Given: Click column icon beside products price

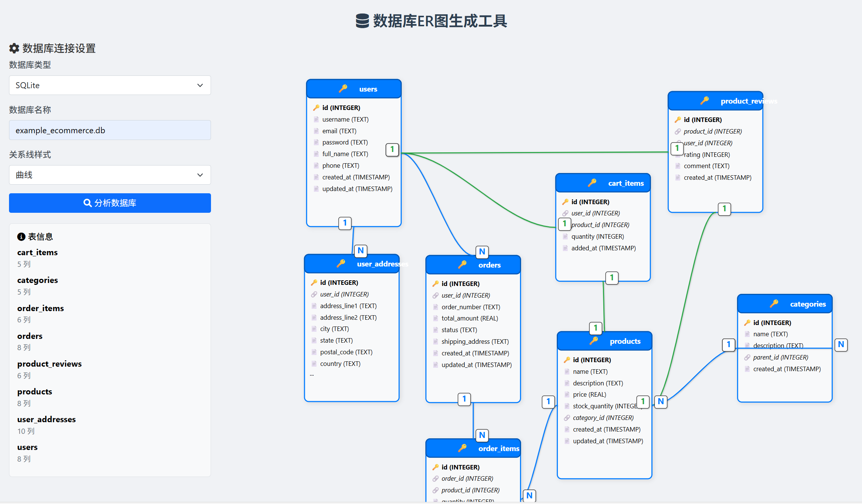Looking at the screenshot, I should (567, 394).
